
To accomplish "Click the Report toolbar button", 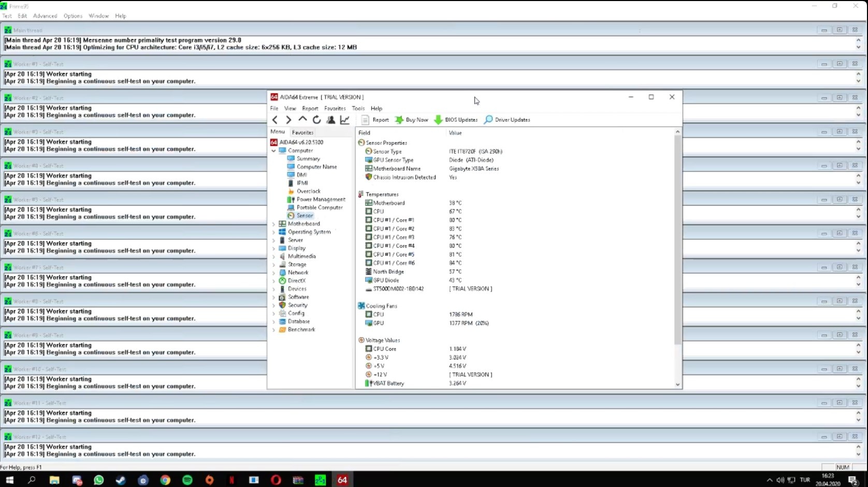I will (x=375, y=120).
